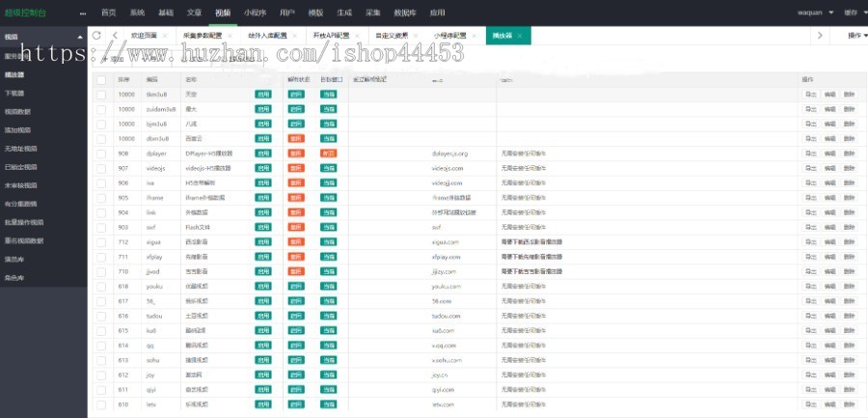Click 删除 for the zuidam3u8 row
This screenshot has height=418, width=868.
click(849, 109)
